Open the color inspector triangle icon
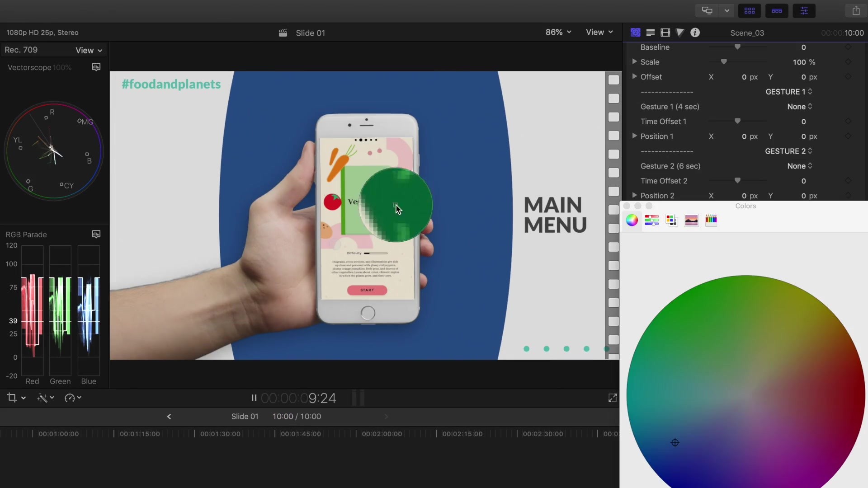 click(x=680, y=33)
